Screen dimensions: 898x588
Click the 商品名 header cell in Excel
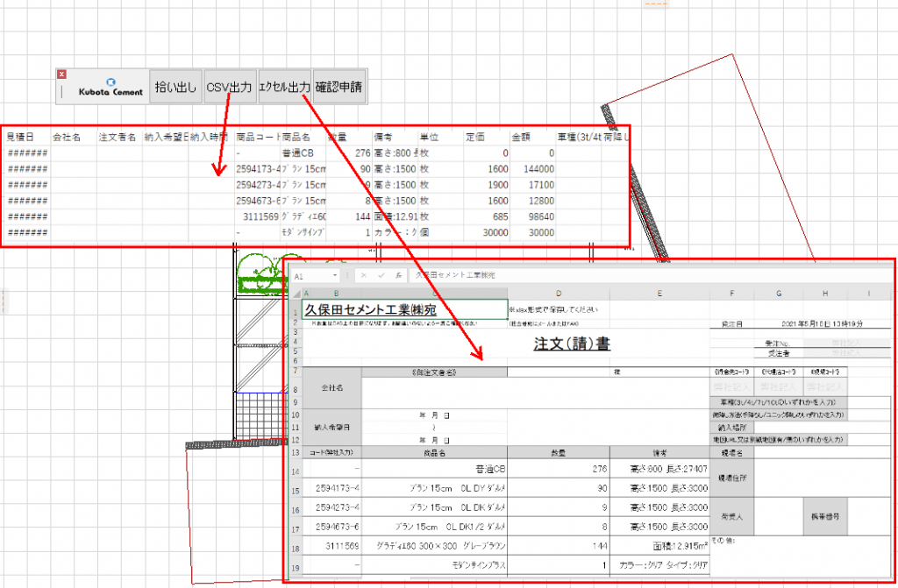coord(435,453)
